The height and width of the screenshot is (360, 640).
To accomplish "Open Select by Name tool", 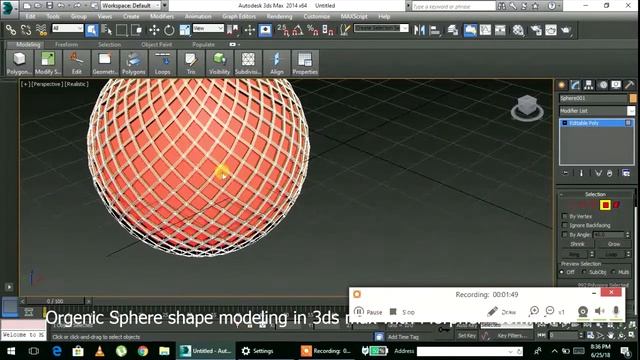I will tap(107, 30).
